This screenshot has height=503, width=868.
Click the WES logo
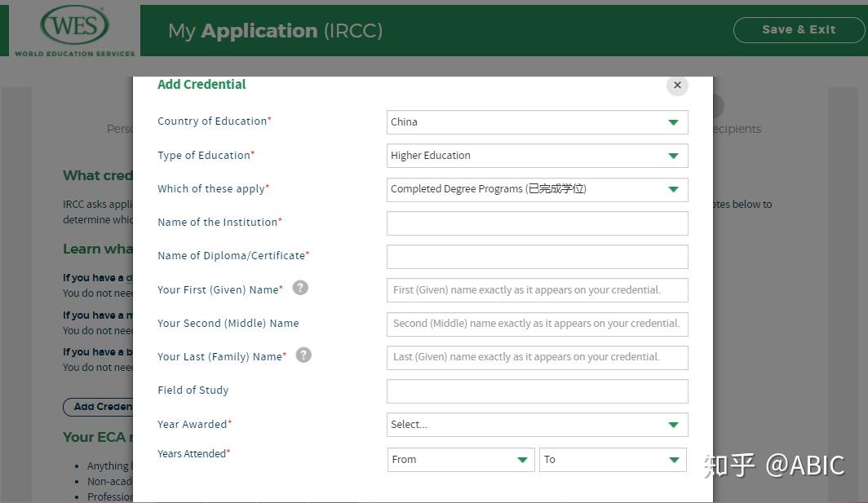(x=74, y=29)
